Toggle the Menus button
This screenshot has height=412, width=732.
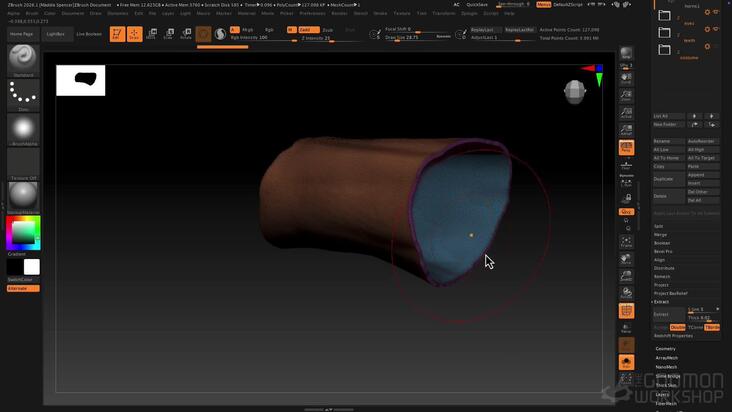543,5
